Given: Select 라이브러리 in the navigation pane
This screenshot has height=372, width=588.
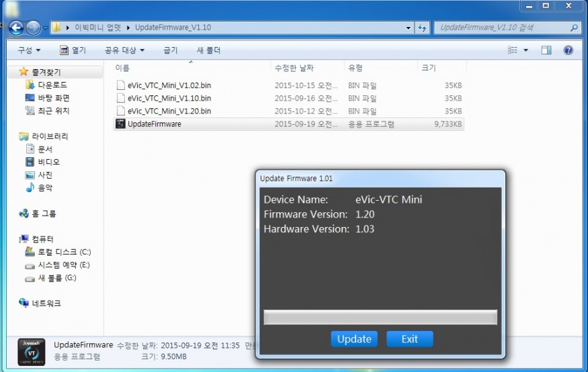Looking at the screenshot, I should [50, 136].
